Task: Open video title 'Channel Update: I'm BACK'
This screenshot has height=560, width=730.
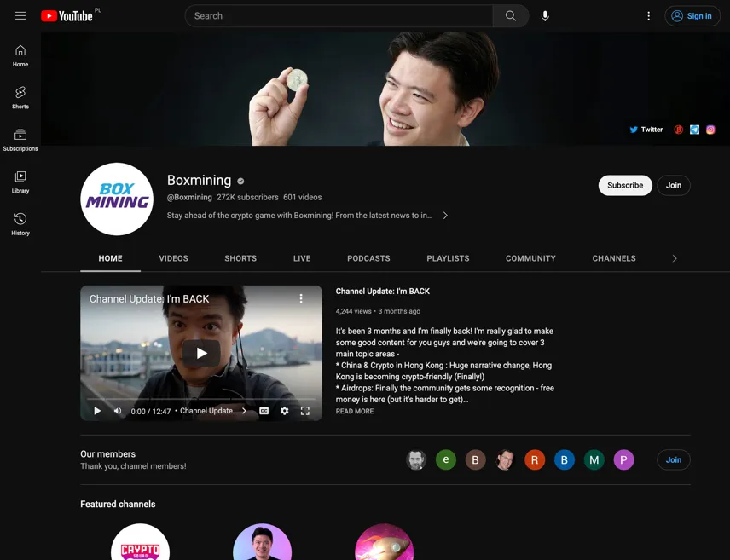Action: [382, 292]
